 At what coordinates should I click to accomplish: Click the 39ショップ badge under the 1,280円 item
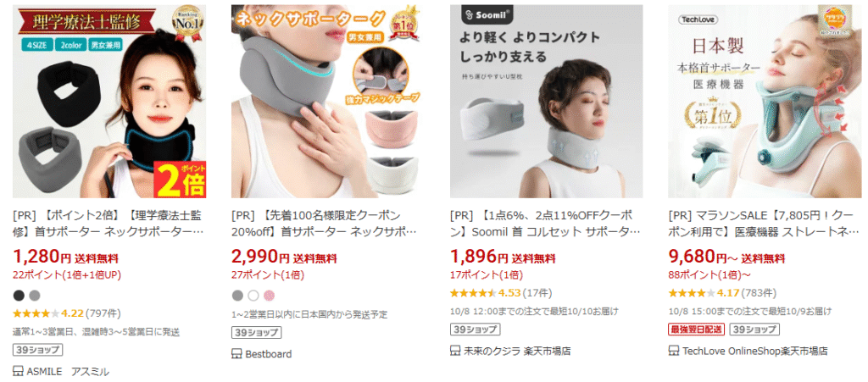[37, 351]
